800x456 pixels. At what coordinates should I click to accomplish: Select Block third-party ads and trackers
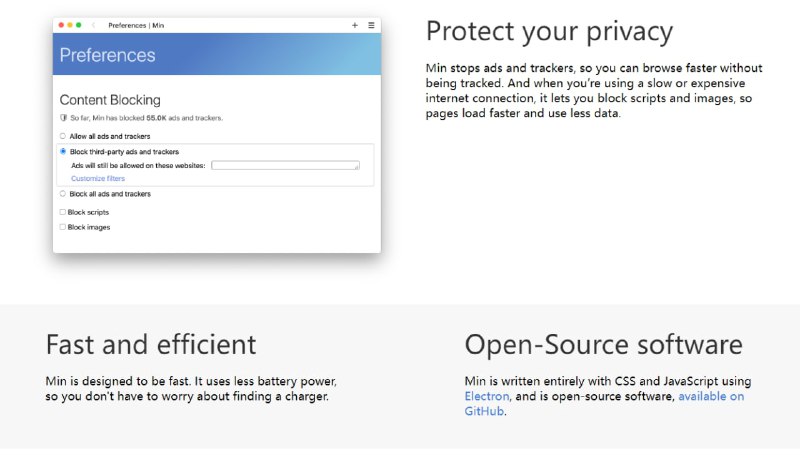(63, 152)
